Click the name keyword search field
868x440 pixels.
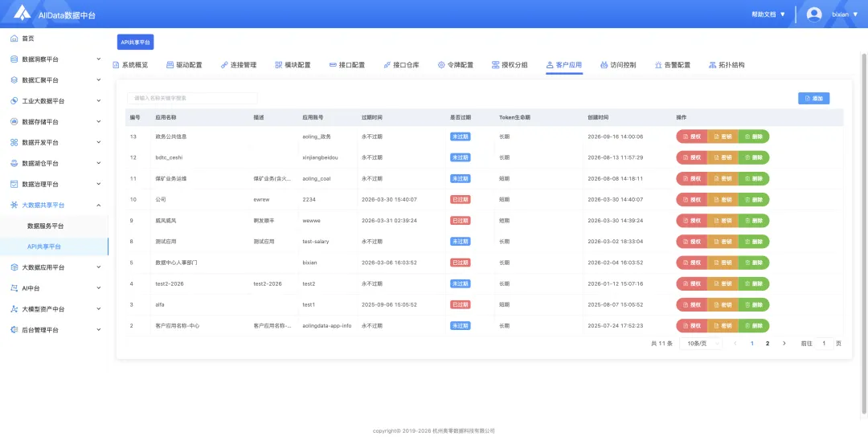(x=192, y=99)
